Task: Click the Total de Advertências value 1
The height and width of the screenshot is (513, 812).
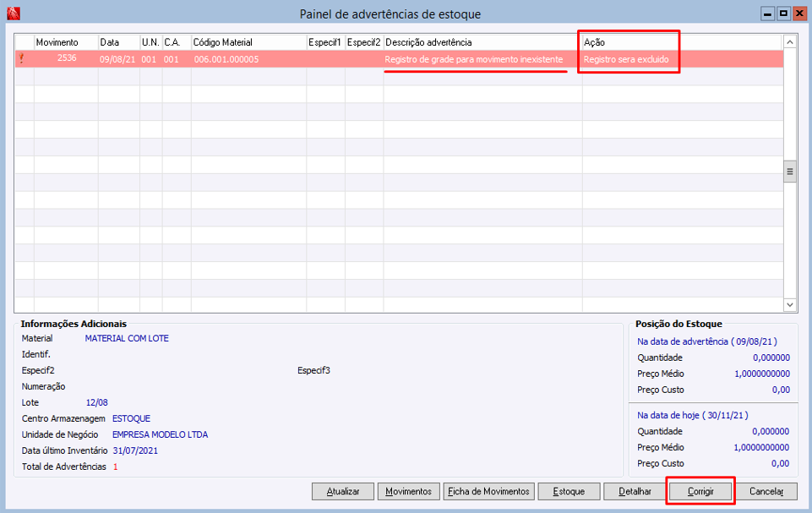Action: [x=116, y=467]
